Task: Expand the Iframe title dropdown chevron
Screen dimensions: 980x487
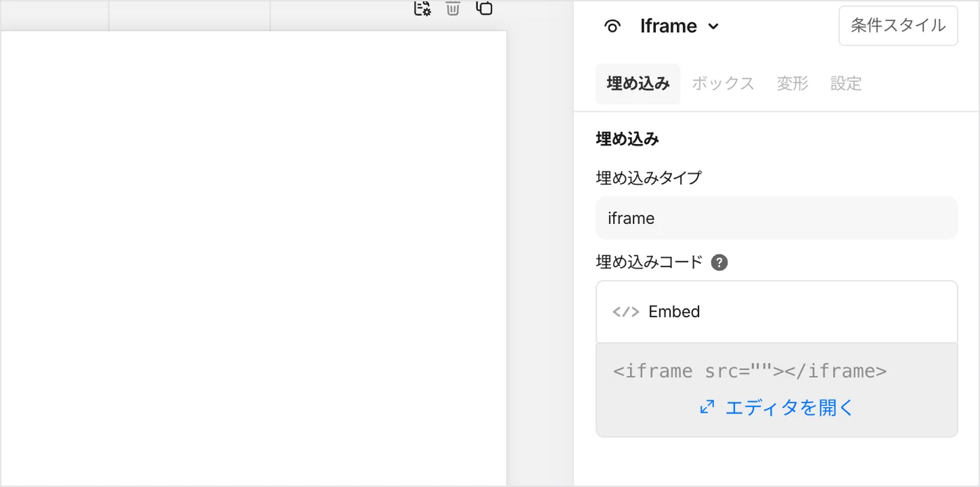Action: point(713,27)
